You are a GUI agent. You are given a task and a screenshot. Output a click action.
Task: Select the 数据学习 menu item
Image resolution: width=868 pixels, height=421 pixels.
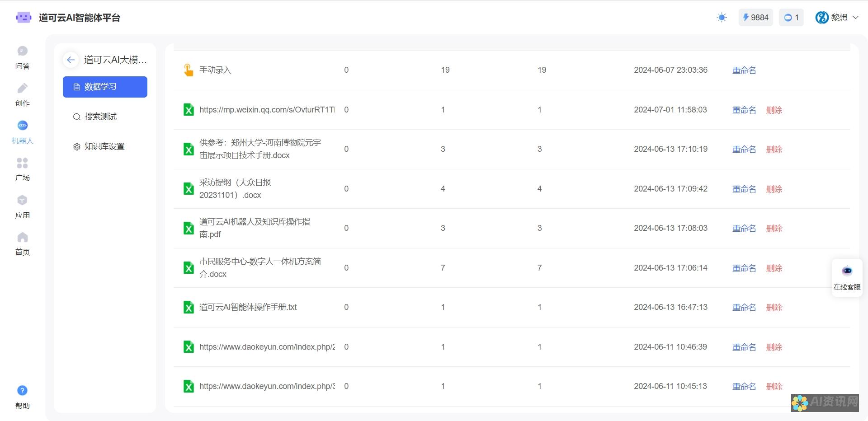pyautogui.click(x=105, y=87)
